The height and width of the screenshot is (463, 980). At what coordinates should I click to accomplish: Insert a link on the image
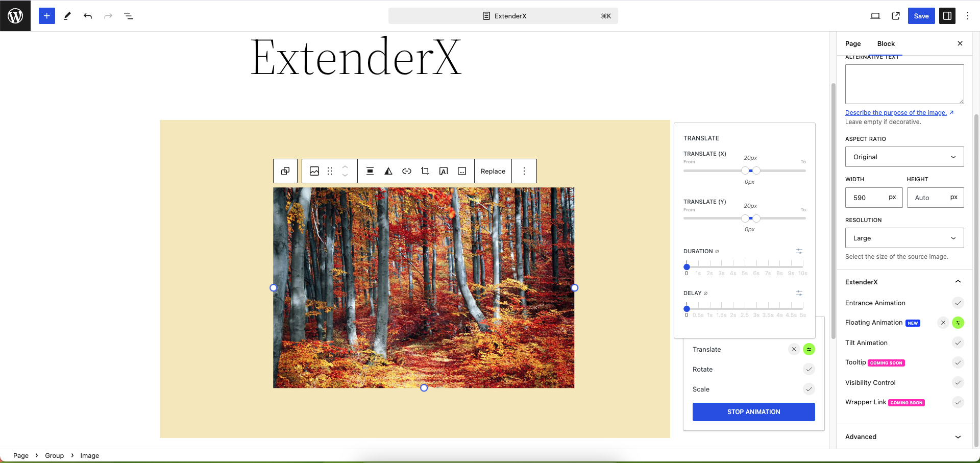click(407, 171)
